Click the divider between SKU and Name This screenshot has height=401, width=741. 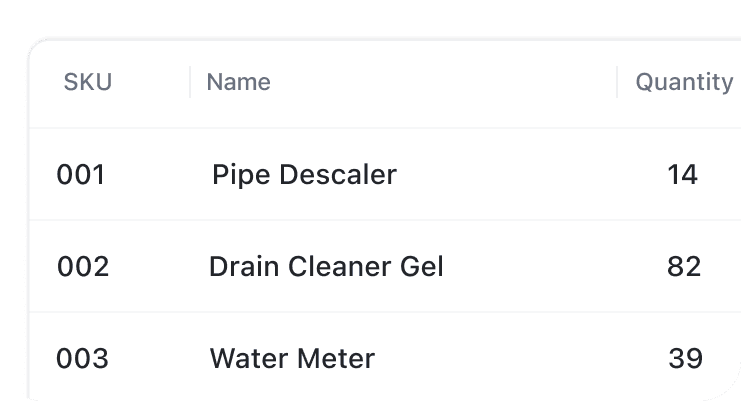click(x=190, y=82)
